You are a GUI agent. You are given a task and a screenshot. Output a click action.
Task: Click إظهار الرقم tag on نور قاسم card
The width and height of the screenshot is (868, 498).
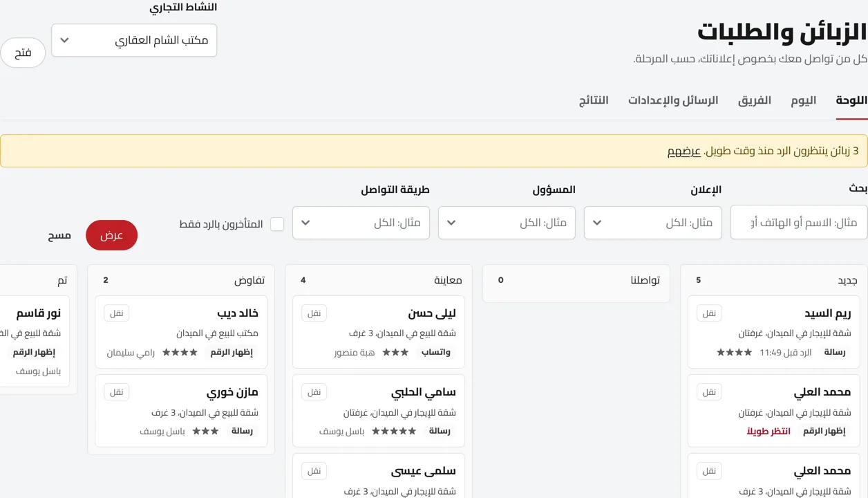(x=34, y=352)
